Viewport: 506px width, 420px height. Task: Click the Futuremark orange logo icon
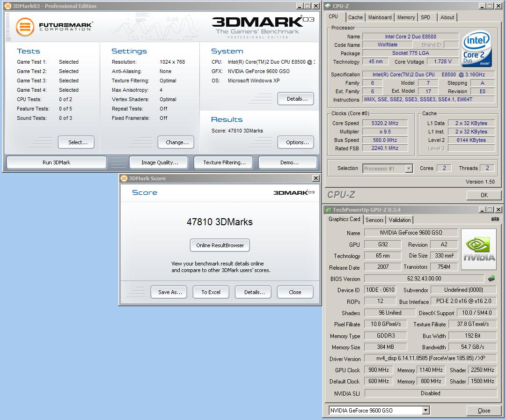tap(25, 27)
